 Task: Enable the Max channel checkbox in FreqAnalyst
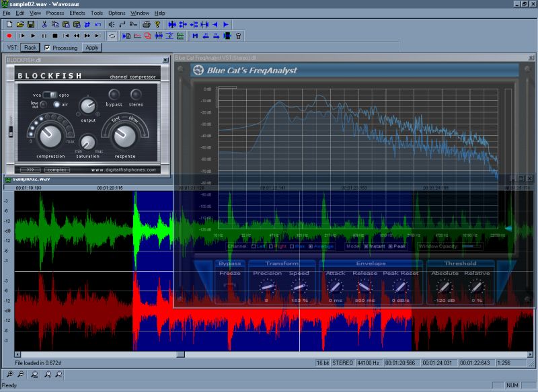coord(292,246)
